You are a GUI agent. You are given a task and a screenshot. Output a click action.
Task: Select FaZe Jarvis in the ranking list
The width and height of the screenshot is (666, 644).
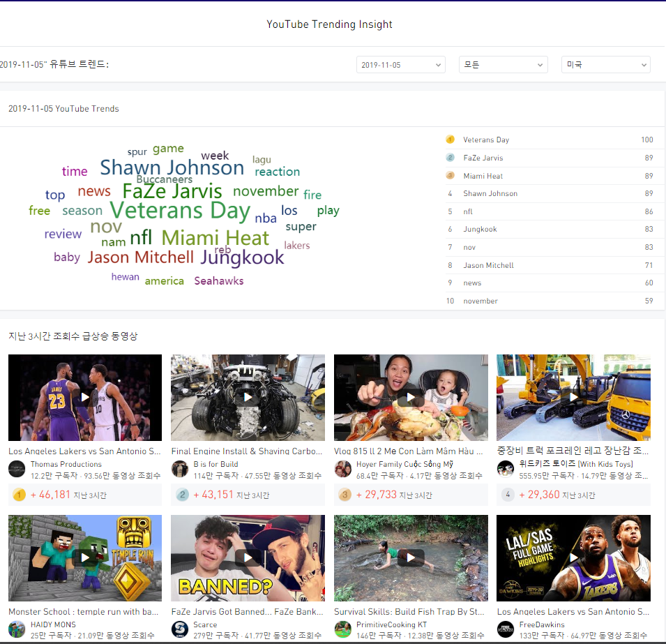[x=483, y=158]
